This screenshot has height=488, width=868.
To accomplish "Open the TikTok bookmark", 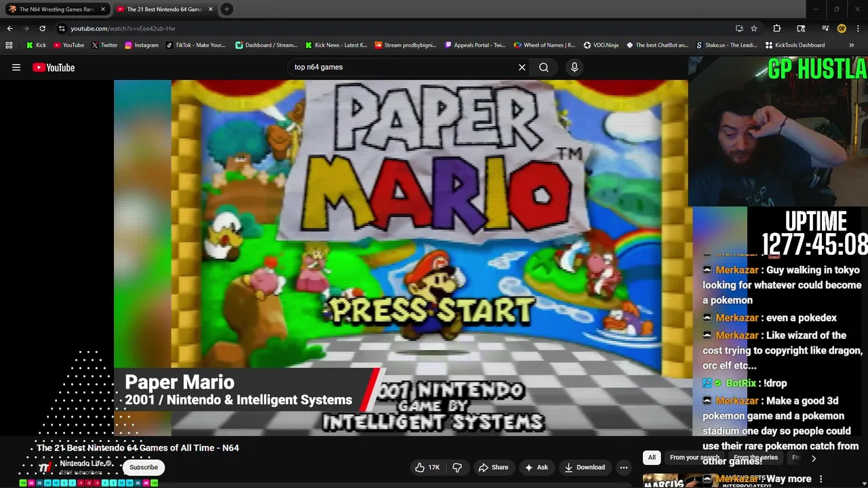I will [x=195, y=45].
